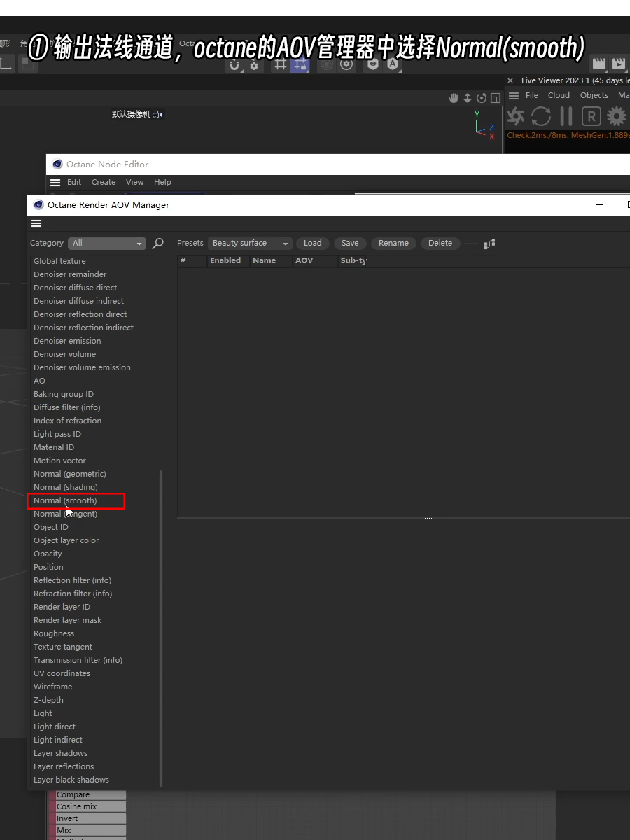Viewport: 630px width, 840px height.
Task: Open the Presets Beauty surface dropdown
Action: coord(251,244)
